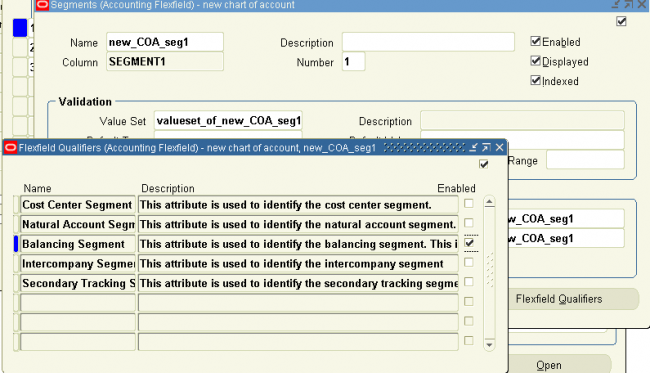Click the secondary tracking segment description cell

[298, 283]
